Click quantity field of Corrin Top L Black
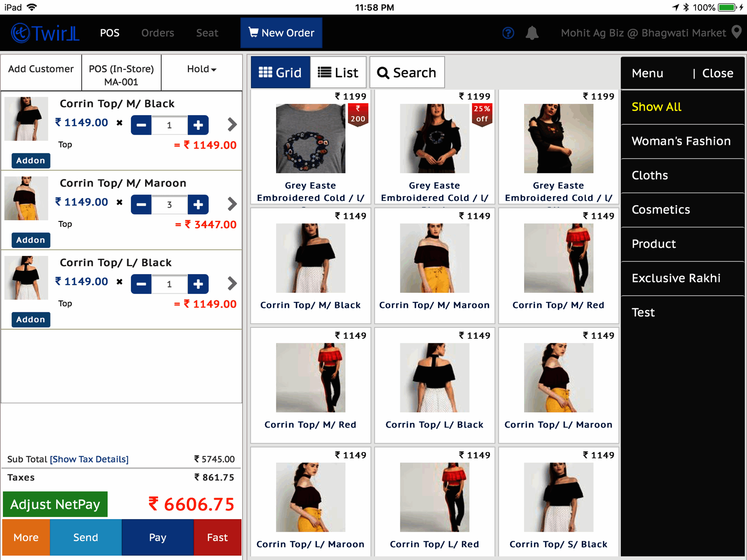The image size is (747, 560). 169,283
